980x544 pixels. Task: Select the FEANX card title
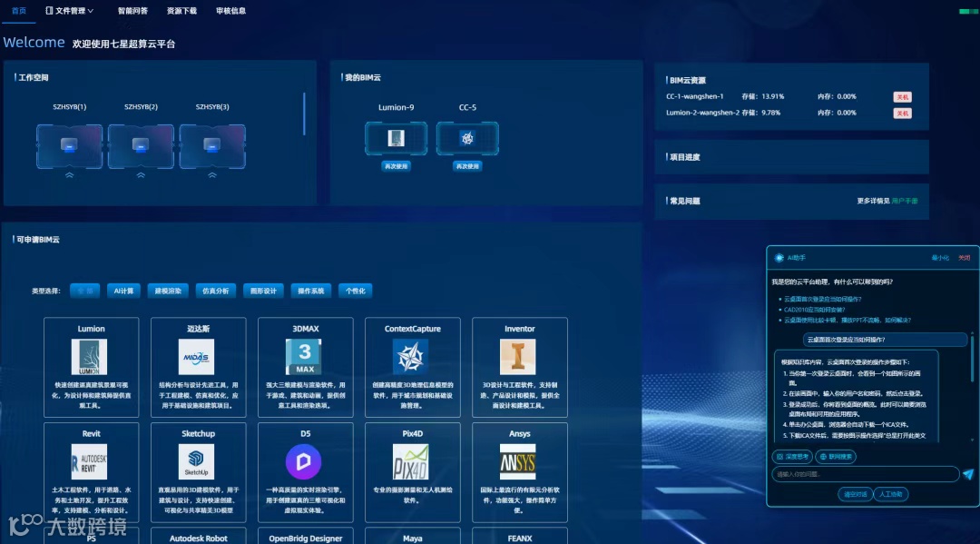[x=520, y=538]
